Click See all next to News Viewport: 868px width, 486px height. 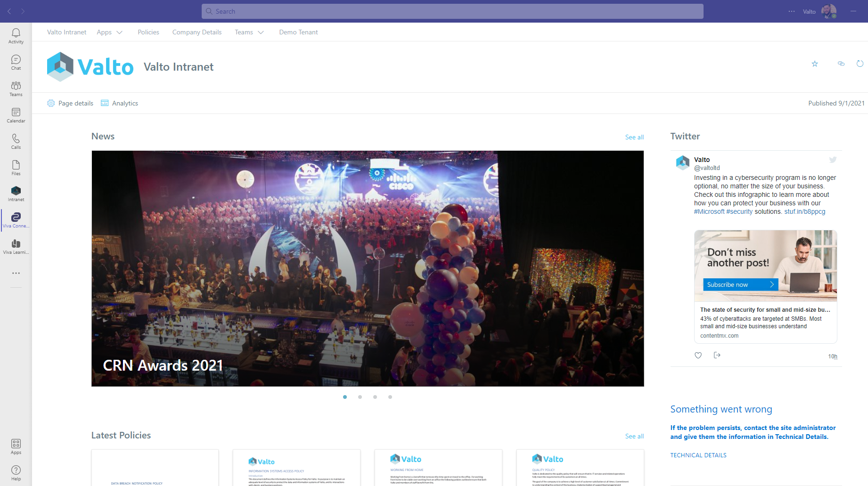(x=634, y=137)
